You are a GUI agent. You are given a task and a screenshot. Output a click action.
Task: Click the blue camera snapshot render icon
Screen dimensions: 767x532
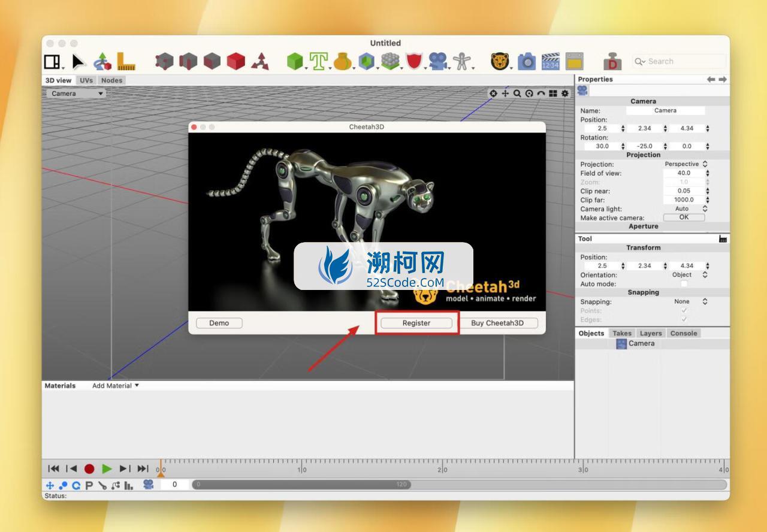527,61
